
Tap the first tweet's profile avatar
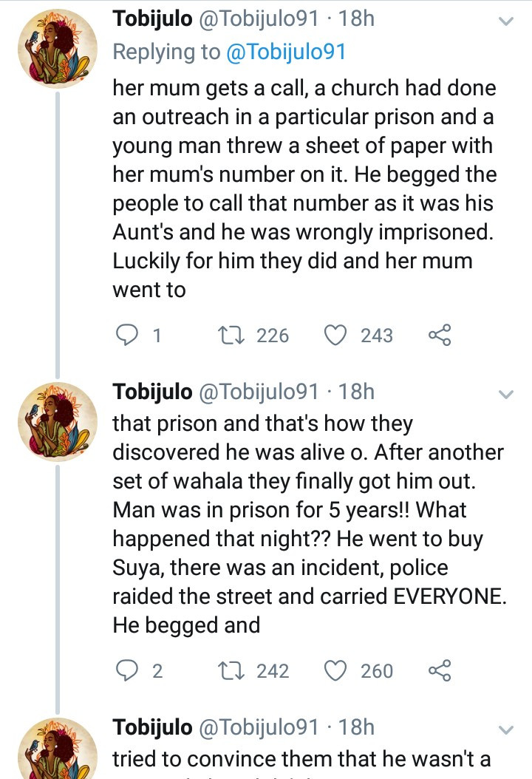tap(57, 47)
